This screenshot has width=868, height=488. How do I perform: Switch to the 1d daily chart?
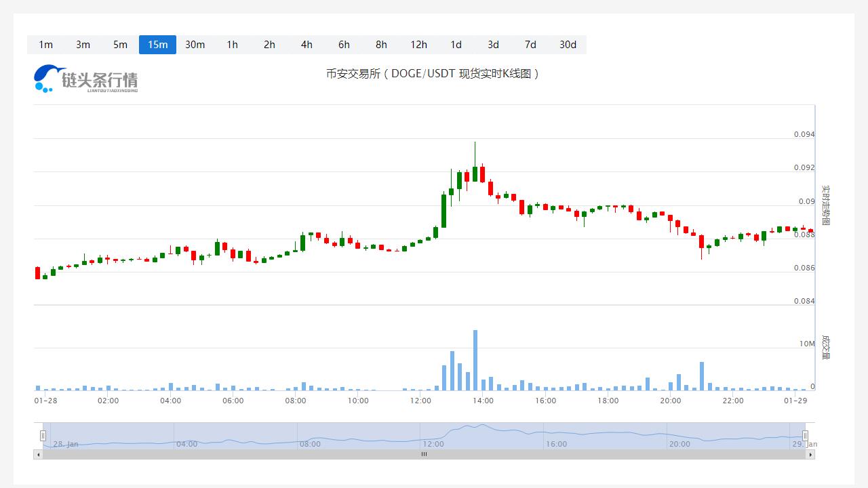456,45
